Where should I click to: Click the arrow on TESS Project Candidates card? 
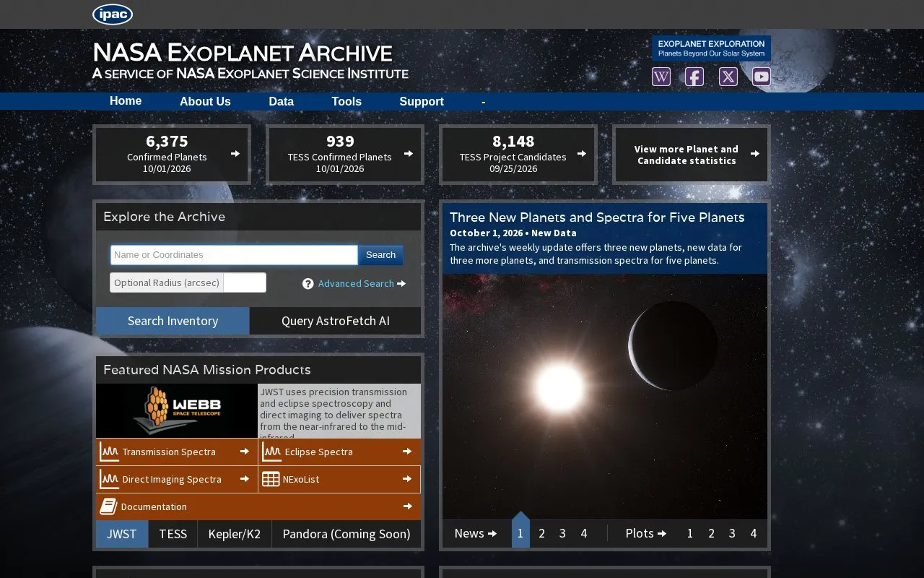coord(582,153)
